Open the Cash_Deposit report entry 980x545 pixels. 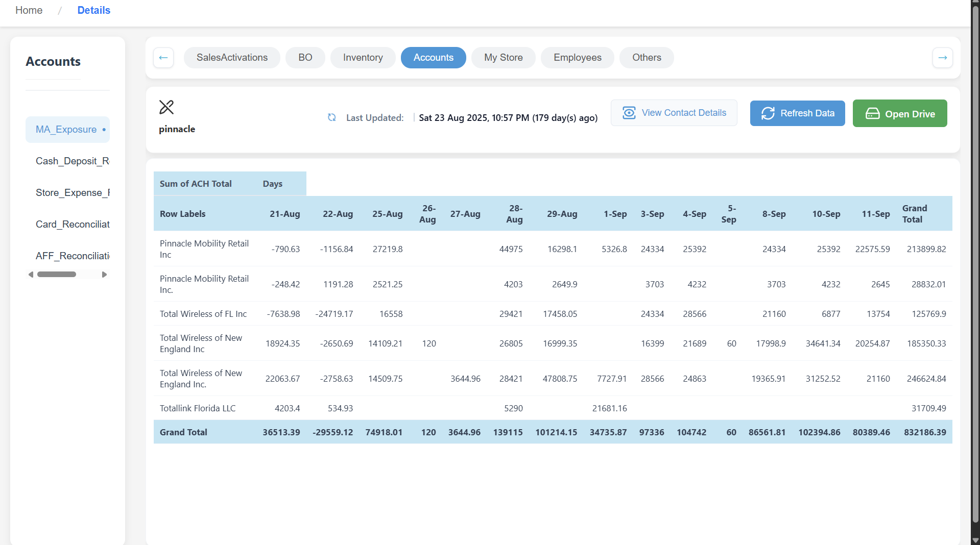[x=71, y=161]
